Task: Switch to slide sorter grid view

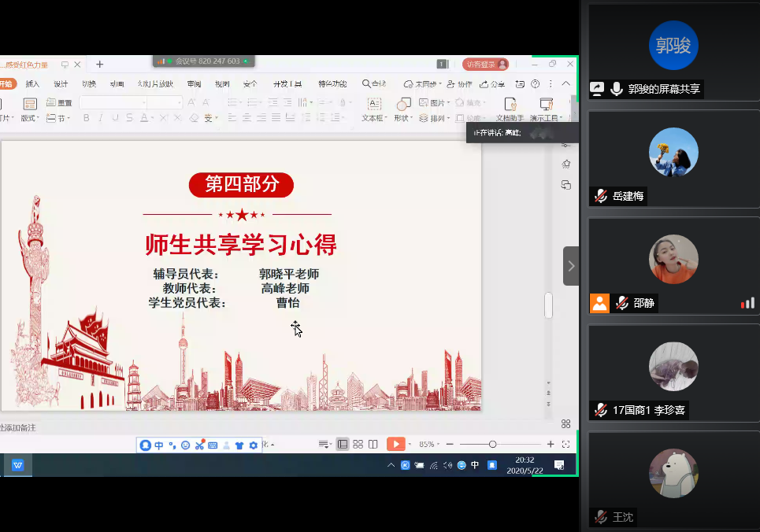Action: [x=358, y=445]
